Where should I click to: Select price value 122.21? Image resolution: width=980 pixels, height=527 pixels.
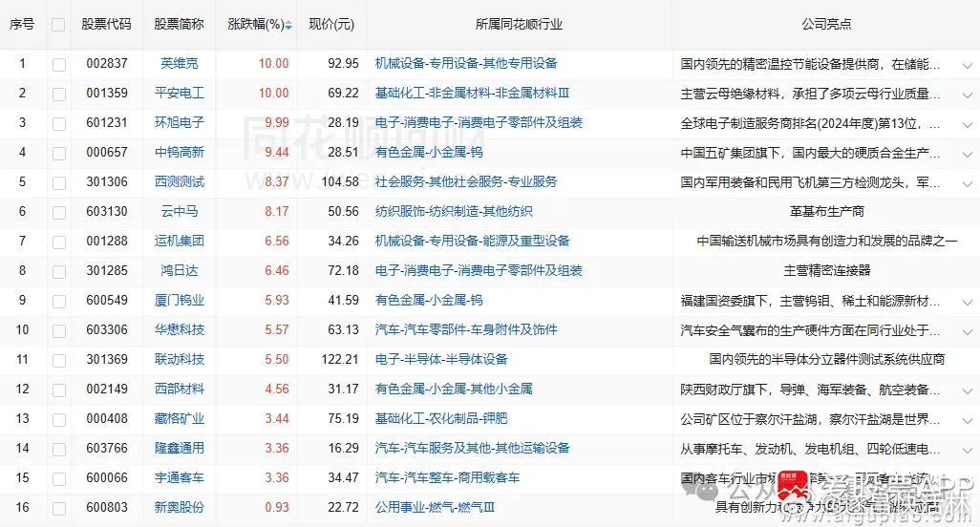[340, 359]
